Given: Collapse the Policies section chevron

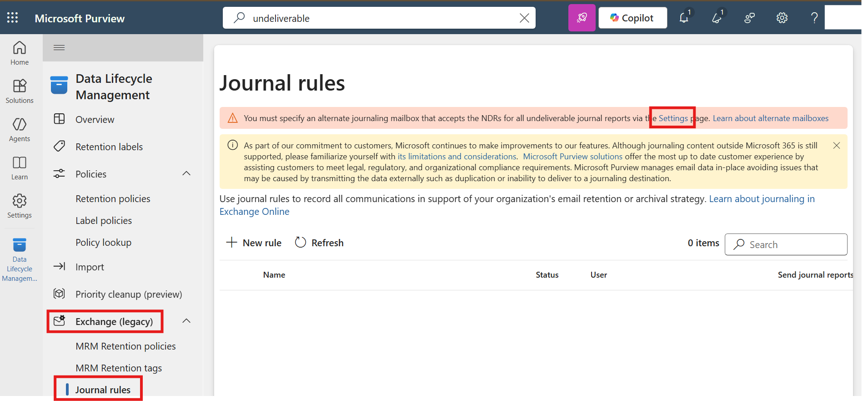Looking at the screenshot, I should [x=186, y=173].
